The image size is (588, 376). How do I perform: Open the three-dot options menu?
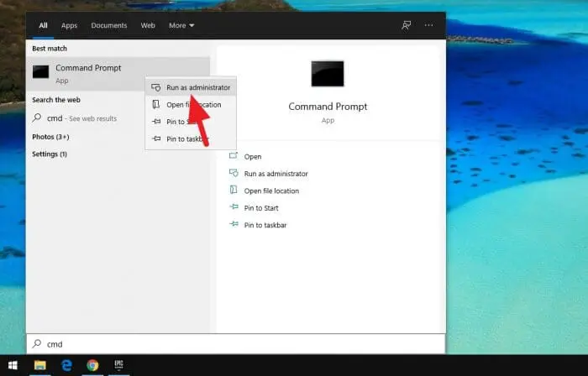428,25
